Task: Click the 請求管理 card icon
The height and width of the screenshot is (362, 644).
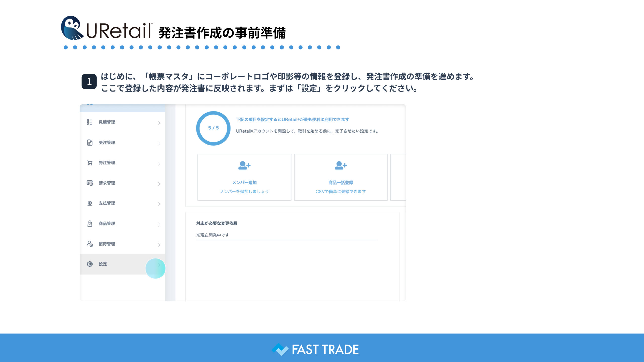Action: pos(90,183)
